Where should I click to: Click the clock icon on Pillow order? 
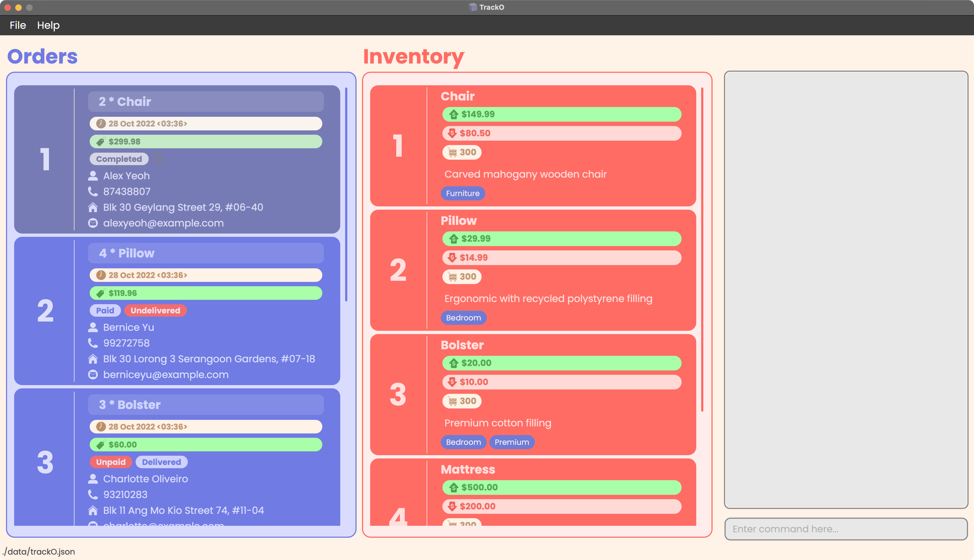101,275
